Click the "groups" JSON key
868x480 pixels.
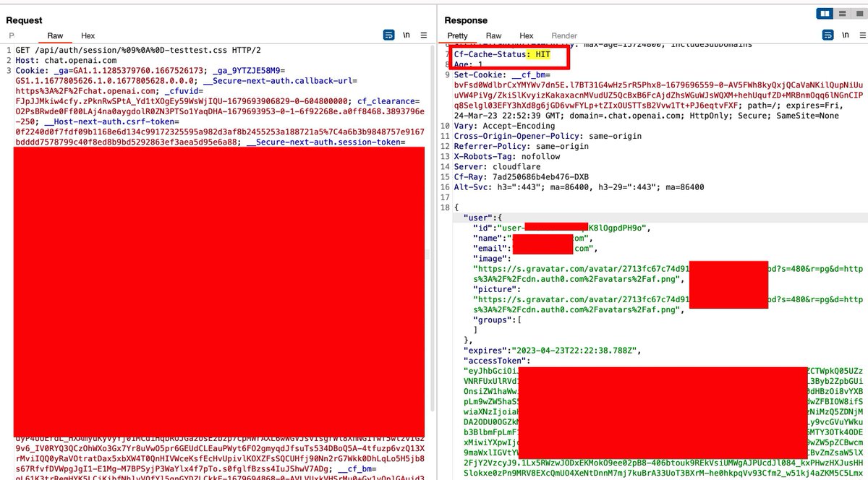pos(493,319)
